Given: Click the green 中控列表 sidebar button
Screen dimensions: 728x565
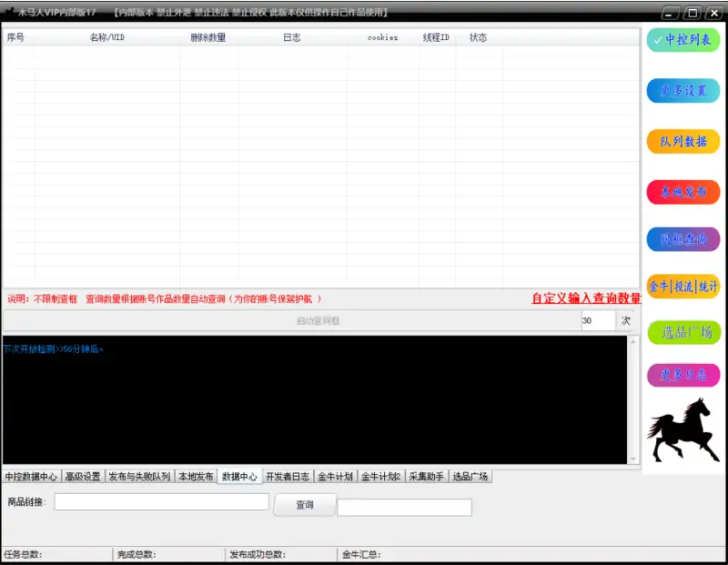Looking at the screenshot, I should pyautogui.click(x=683, y=40).
